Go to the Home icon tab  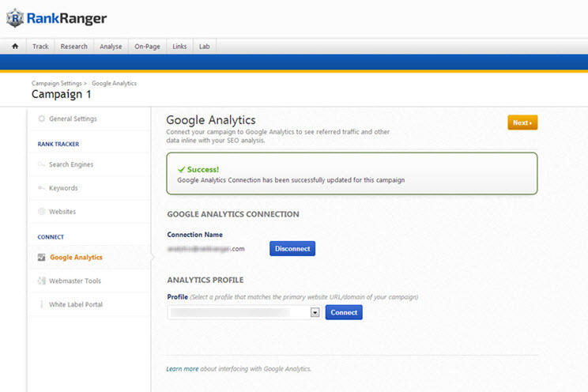coord(15,46)
